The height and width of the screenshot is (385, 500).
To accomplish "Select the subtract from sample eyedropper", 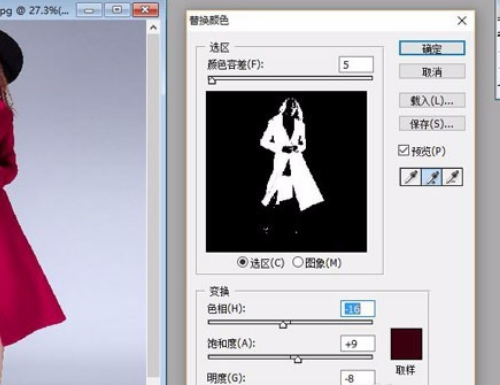I will pos(452,177).
